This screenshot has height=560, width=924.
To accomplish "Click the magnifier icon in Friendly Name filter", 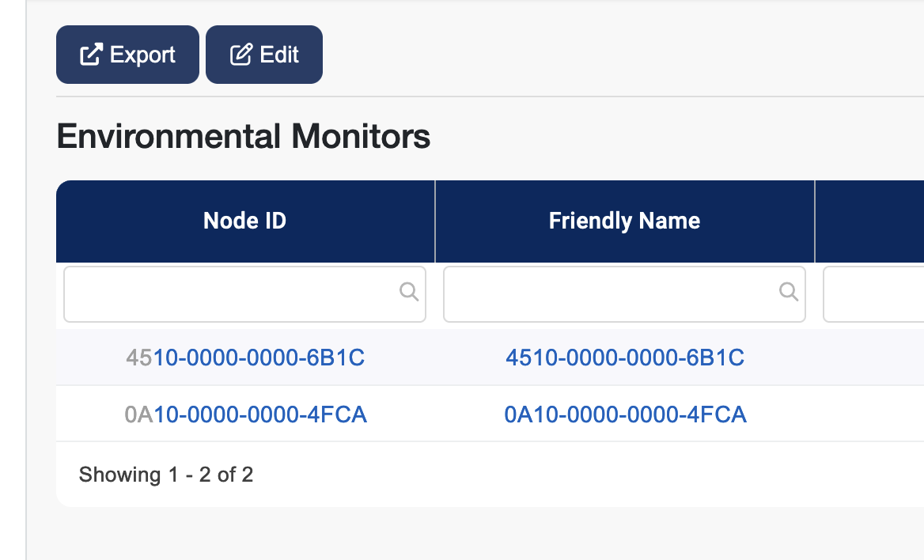I will click(x=788, y=292).
